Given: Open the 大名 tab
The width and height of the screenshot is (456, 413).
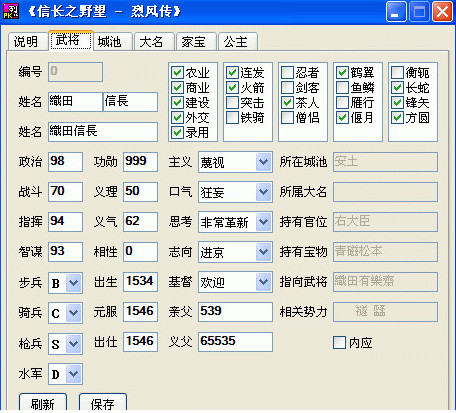Looking at the screenshot, I should click(154, 42).
